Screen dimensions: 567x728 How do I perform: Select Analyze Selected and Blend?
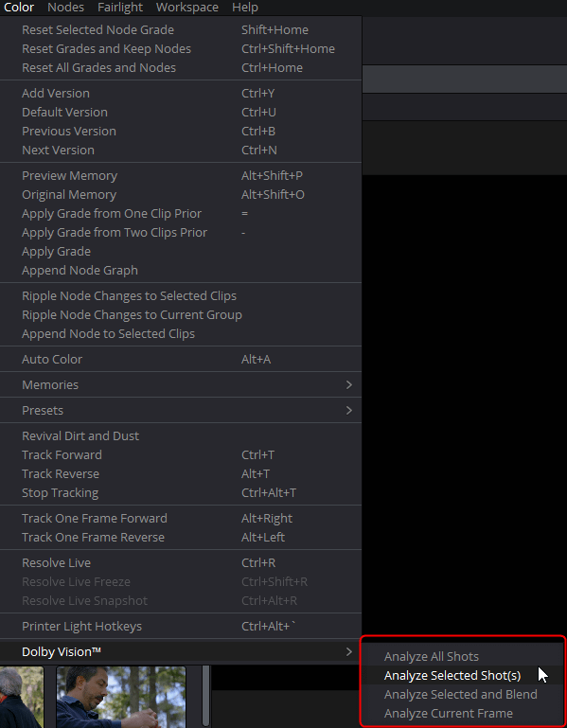pos(463,695)
